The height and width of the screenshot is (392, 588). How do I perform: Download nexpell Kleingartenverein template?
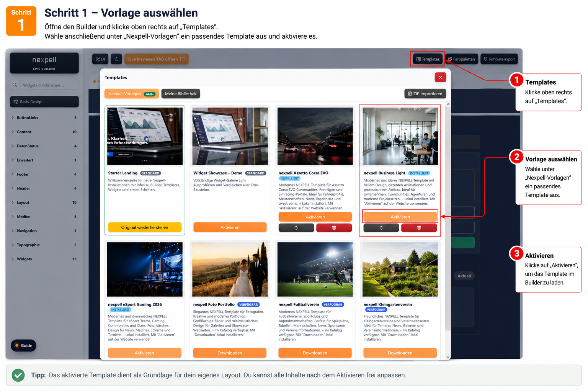tap(400, 353)
